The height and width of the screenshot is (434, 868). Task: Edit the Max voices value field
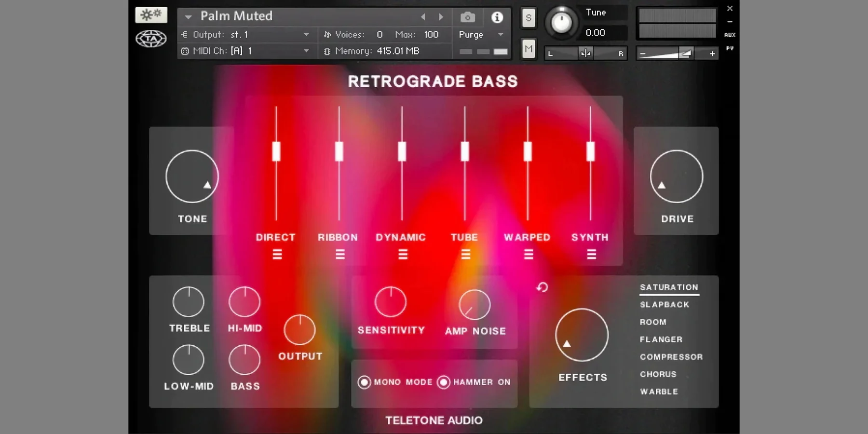tap(432, 34)
